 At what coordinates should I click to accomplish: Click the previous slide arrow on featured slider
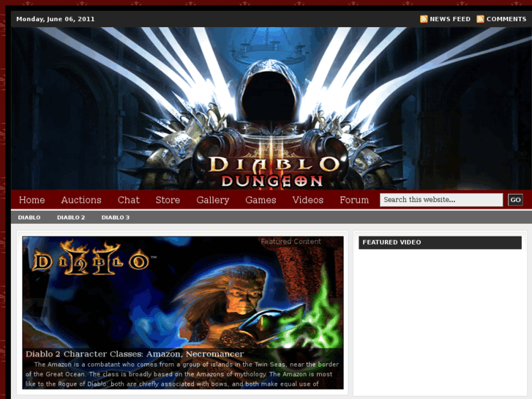pyautogui.click(x=34, y=307)
